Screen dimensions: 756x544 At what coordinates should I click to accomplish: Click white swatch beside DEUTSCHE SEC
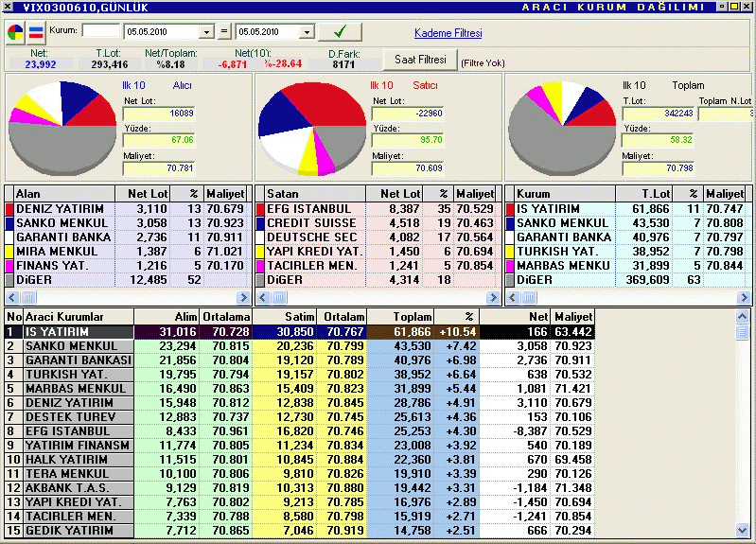pos(260,237)
